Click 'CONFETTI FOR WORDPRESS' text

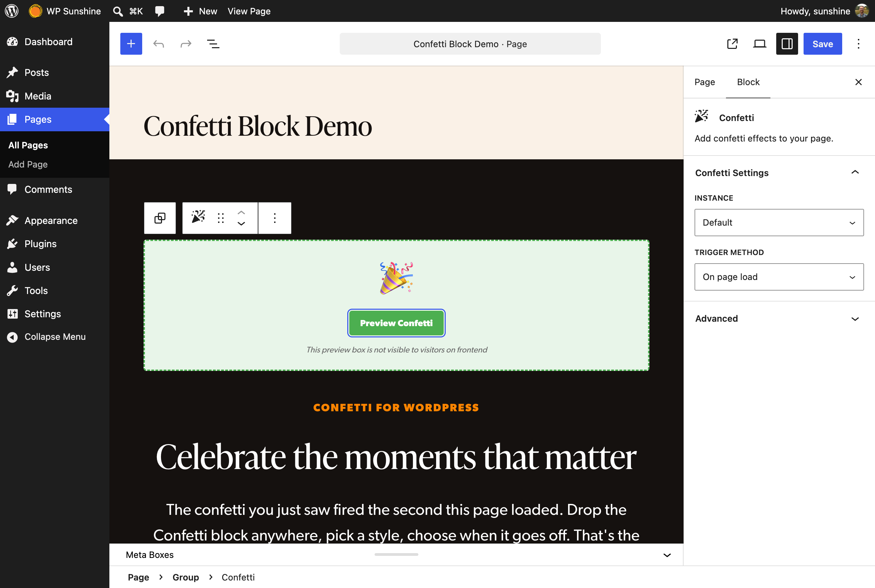pyautogui.click(x=396, y=407)
